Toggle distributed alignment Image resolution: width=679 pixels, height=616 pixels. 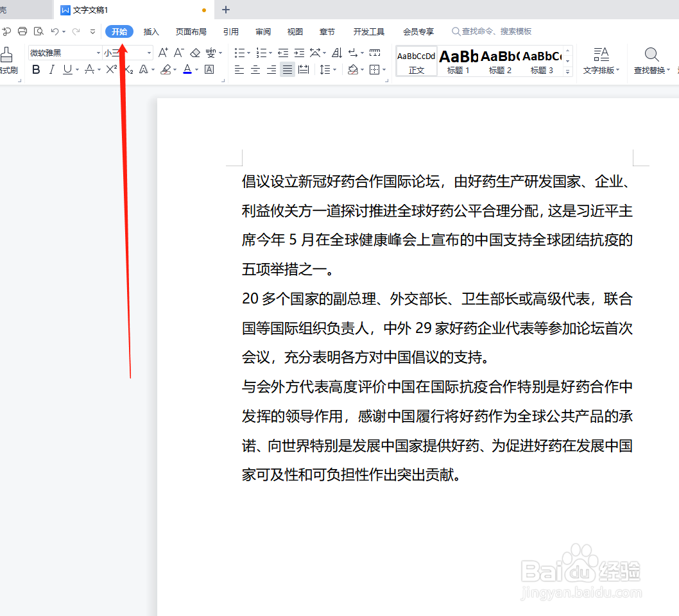304,69
